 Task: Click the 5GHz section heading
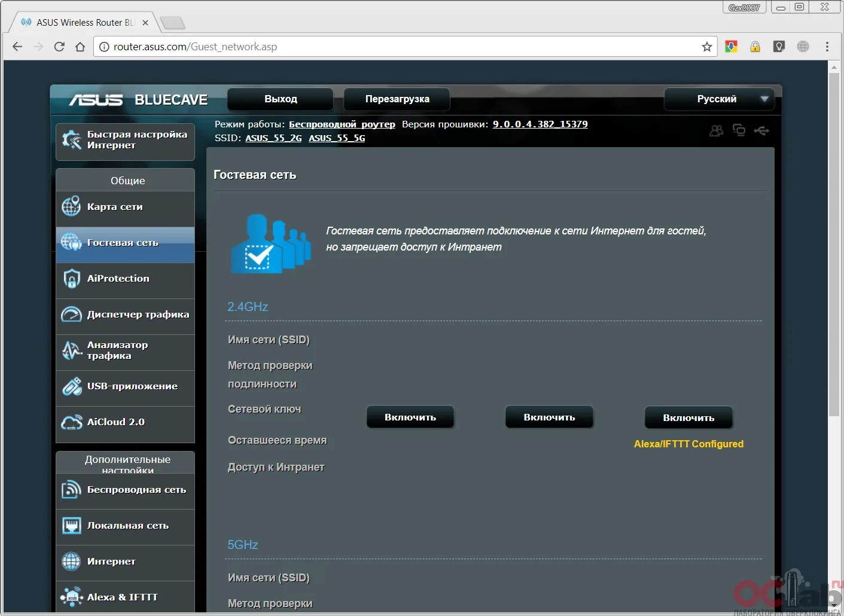[x=242, y=545]
